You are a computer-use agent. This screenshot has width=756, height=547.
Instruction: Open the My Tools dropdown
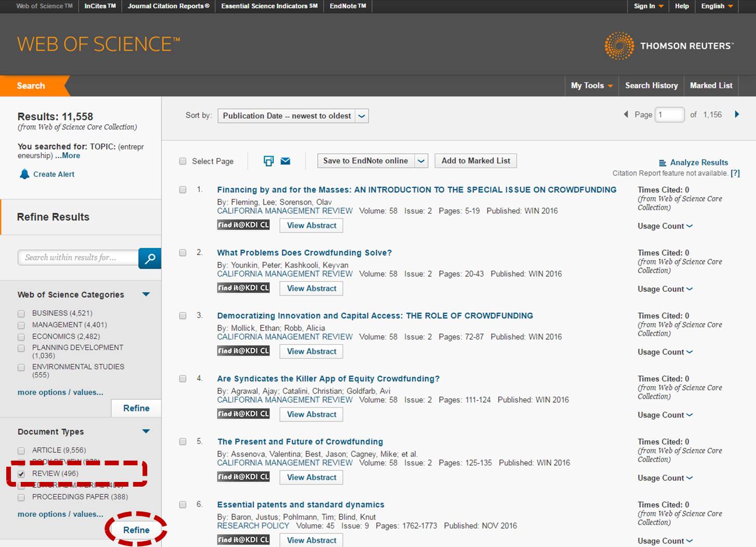tap(592, 86)
